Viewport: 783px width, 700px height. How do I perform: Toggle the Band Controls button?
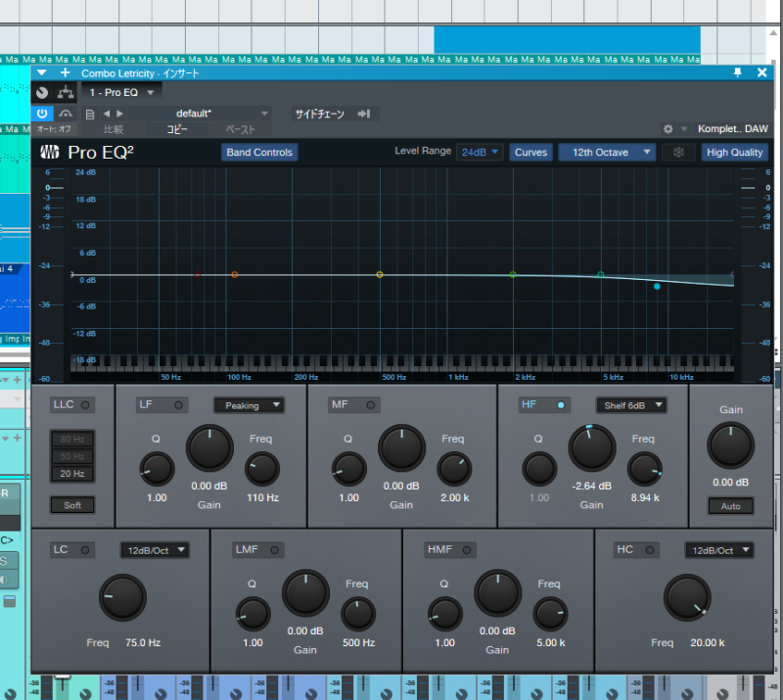point(259,153)
